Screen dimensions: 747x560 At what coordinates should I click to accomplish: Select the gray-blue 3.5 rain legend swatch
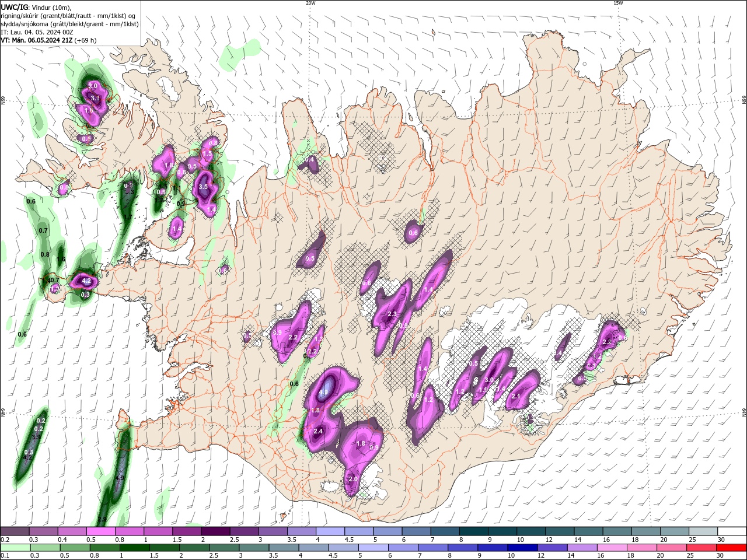283,548
